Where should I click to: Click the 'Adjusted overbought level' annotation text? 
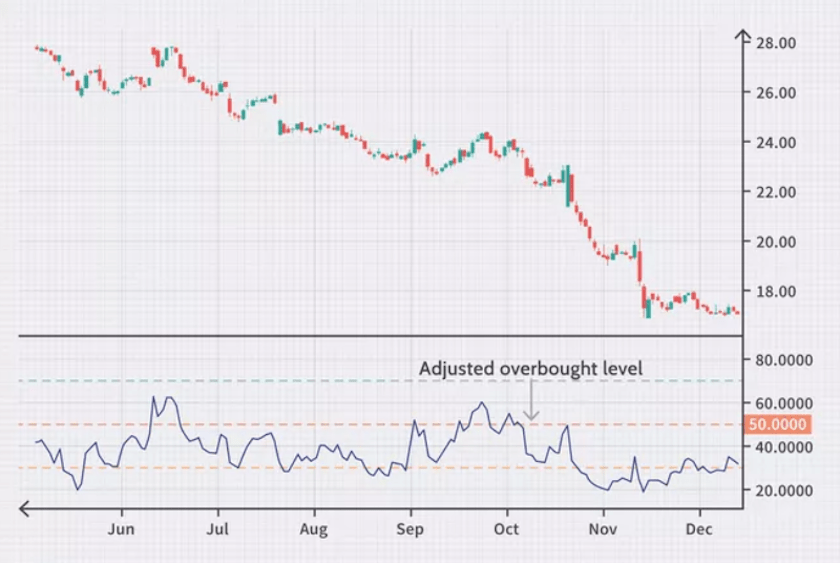(x=531, y=369)
